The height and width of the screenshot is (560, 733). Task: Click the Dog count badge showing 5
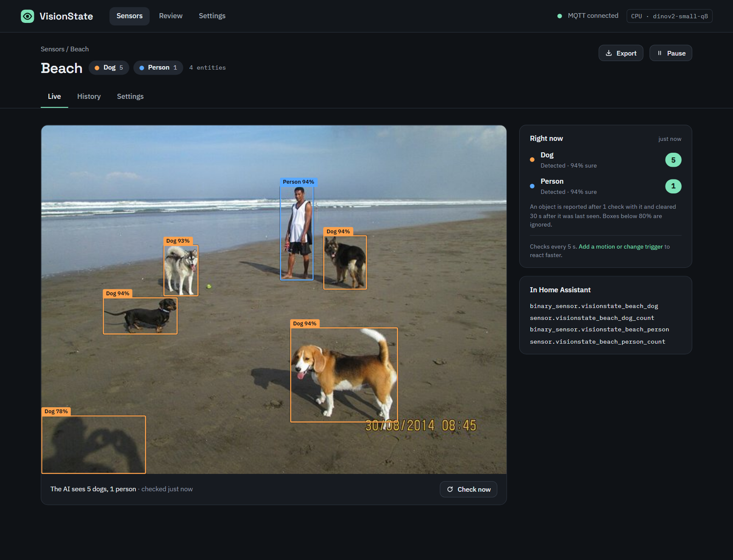[x=673, y=160]
